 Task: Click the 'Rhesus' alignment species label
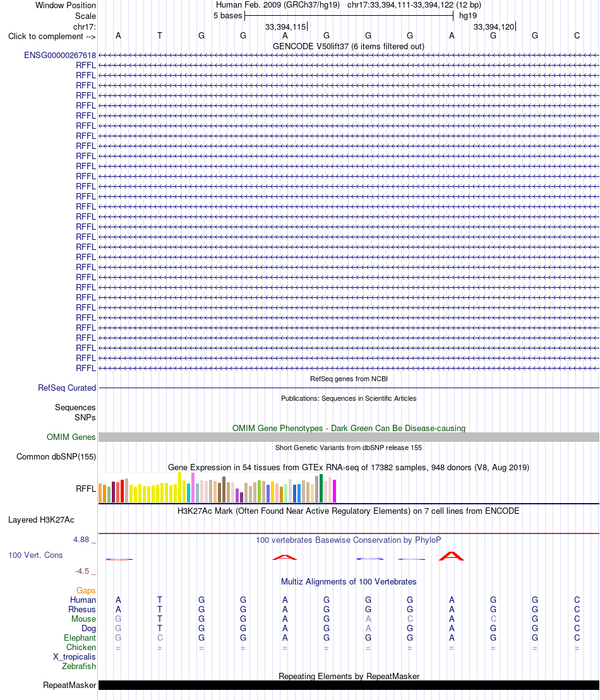tap(81, 609)
